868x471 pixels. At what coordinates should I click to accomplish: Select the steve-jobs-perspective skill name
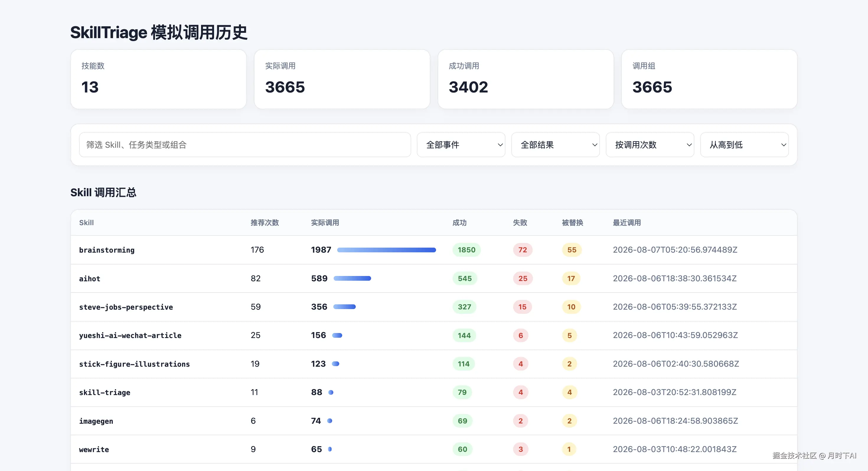[x=126, y=307]
